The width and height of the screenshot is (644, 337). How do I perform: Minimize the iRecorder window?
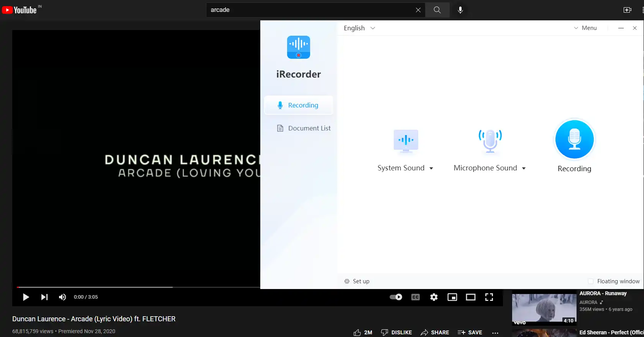(621, 28)
